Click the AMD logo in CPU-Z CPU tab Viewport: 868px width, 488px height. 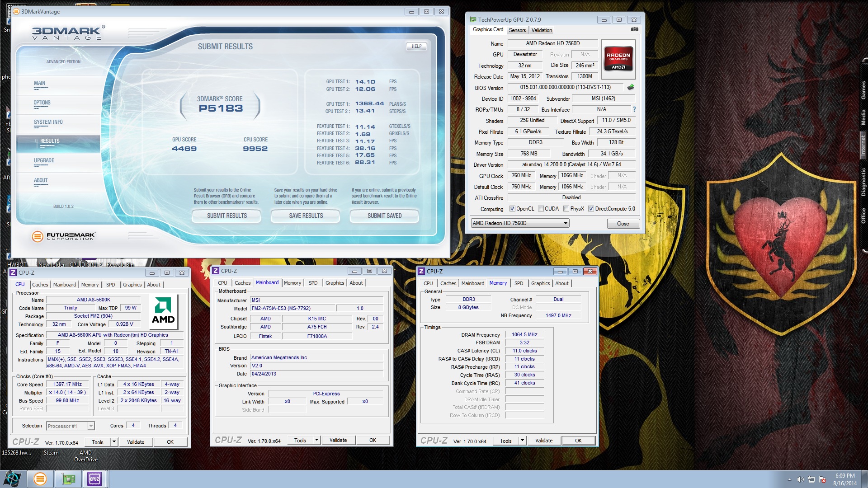pyautogui.click(x=163, y=311)
